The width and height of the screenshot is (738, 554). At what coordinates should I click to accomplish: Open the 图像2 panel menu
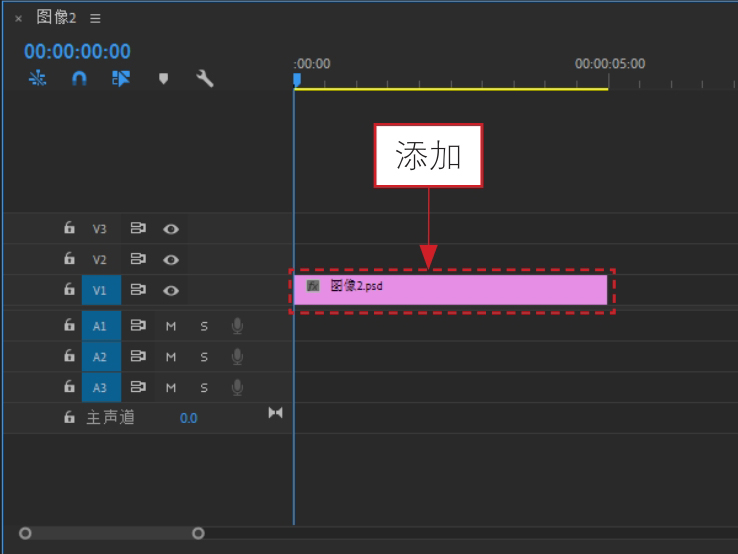[96, 18]
